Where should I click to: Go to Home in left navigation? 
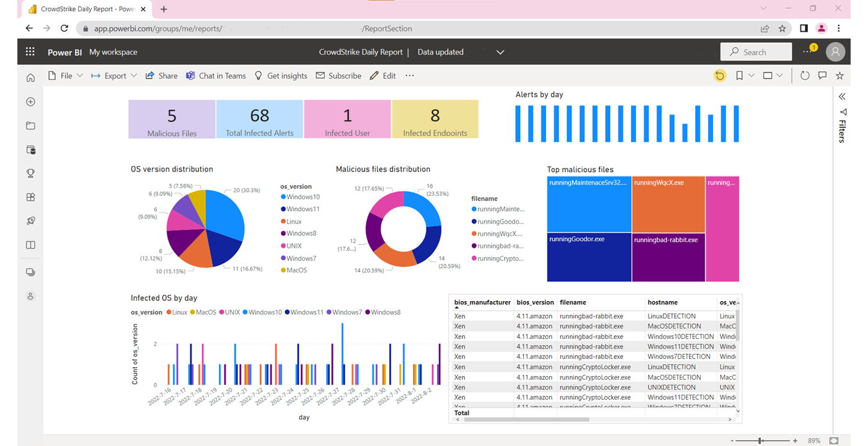point(30,78)
